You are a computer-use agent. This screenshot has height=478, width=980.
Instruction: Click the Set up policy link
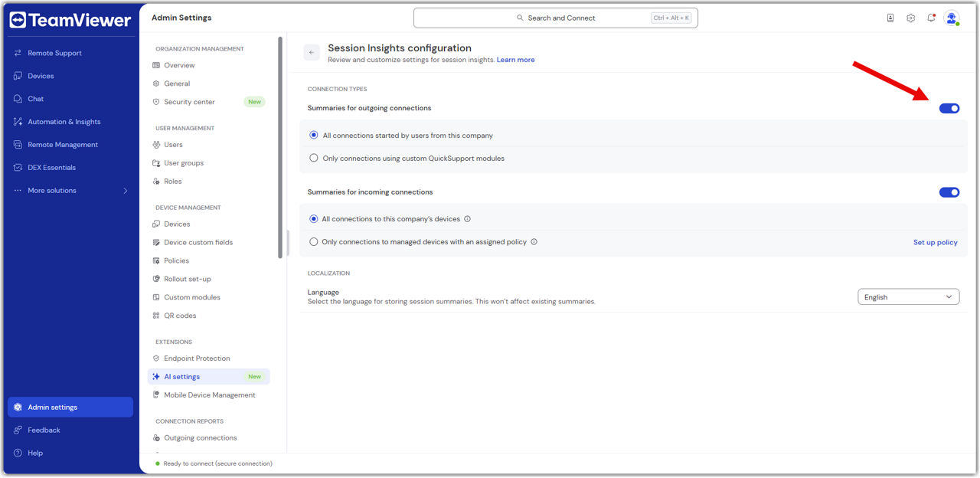point(936,242)
